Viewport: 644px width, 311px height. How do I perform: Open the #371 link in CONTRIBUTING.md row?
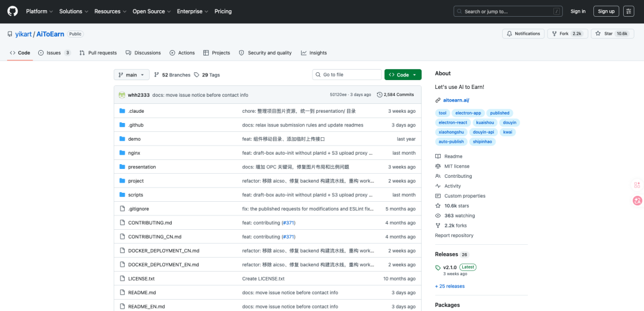289,223
